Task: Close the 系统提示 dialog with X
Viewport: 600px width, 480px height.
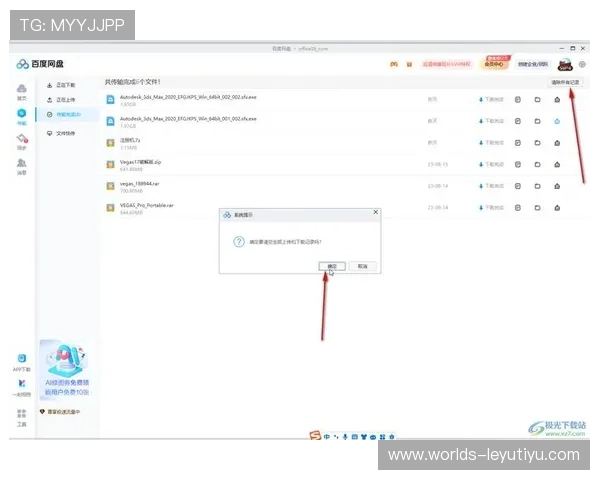Action: tap(375, 212)
